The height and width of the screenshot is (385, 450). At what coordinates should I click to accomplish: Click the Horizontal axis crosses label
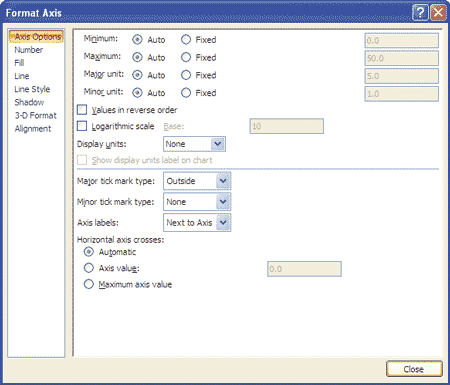(120, 240)
